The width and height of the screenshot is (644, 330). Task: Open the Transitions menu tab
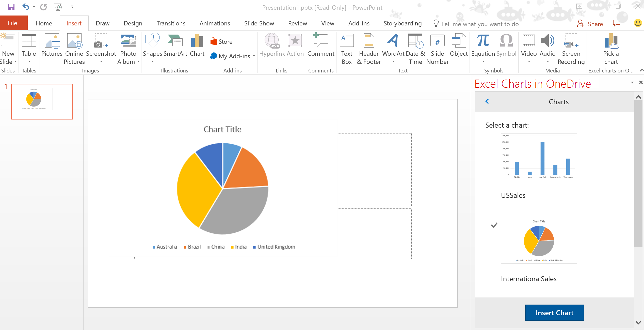pyautogui.click(x=170, y=24)
